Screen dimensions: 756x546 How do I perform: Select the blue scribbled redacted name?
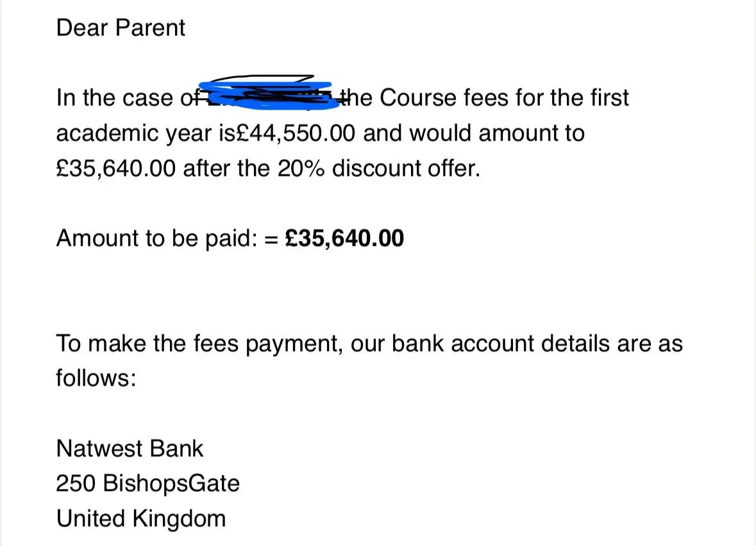tap(266, 94)
